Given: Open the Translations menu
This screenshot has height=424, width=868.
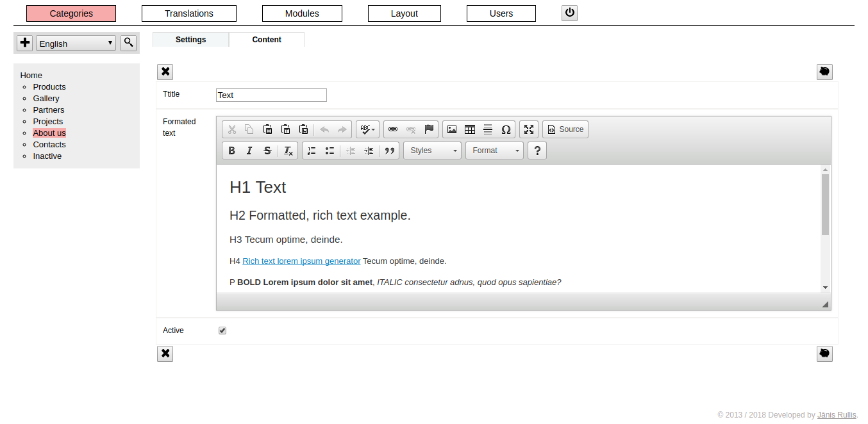Looking at the screenshot, I should pyautogui.click(x=189, y=13).
